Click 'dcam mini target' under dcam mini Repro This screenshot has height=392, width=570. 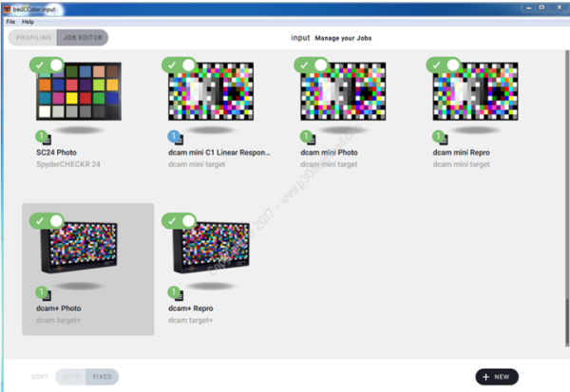click(x=462, y=164)
